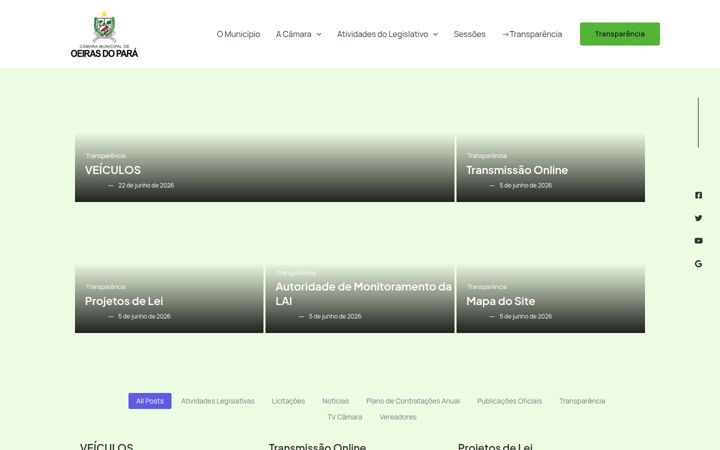Screen dimensions: 720x450
Task: Open the Twitter social icon
Action: (698, 218)
